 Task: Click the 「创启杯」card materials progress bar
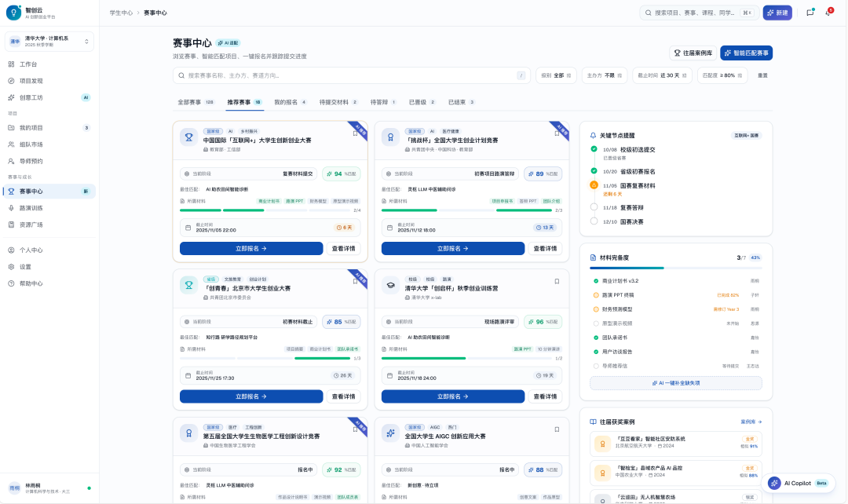click(466, 359)
